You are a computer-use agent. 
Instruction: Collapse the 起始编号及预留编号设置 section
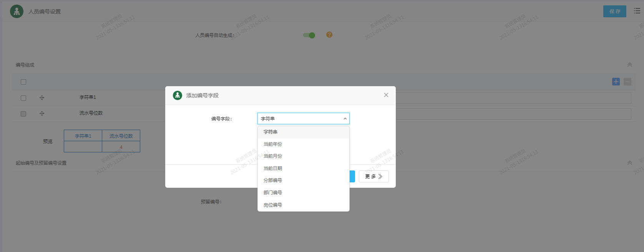point(630,163)
